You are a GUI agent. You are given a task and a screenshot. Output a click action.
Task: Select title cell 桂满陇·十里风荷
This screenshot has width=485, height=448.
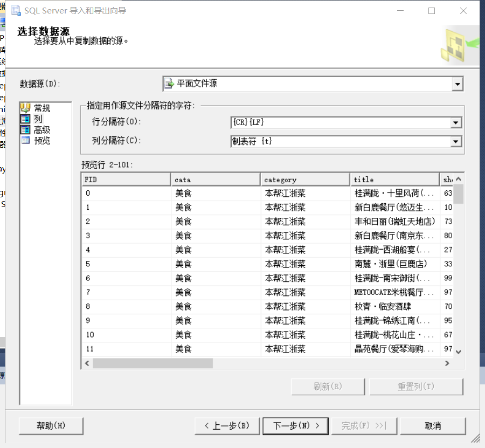pyautogui.click(x=395, y=194)
